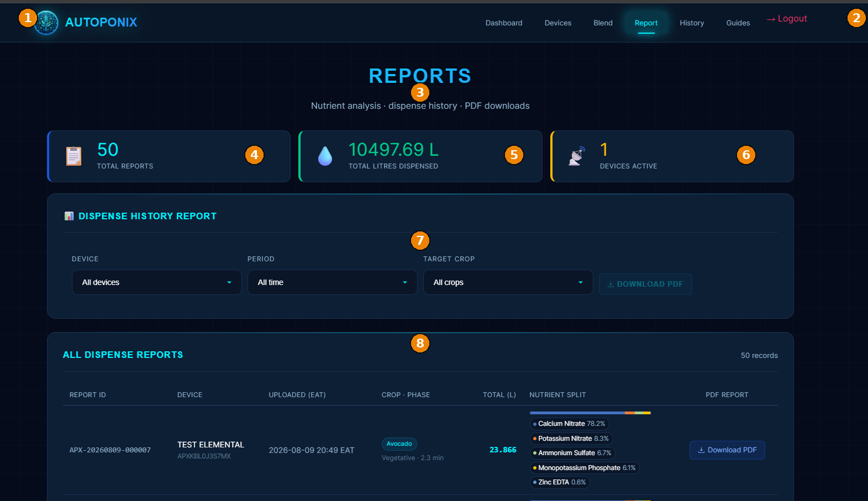Click the Avocado crop badge
The width and height of the screenshot is (868, 501).
399,444
